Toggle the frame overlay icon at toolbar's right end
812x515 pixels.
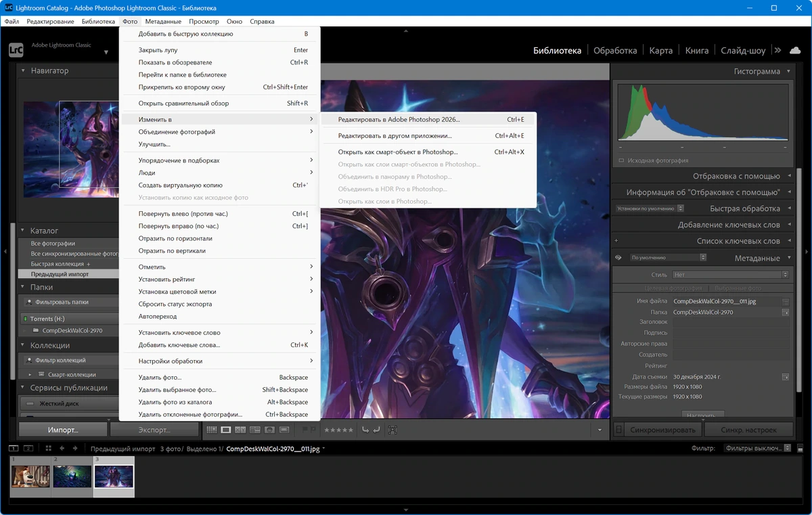392,430
